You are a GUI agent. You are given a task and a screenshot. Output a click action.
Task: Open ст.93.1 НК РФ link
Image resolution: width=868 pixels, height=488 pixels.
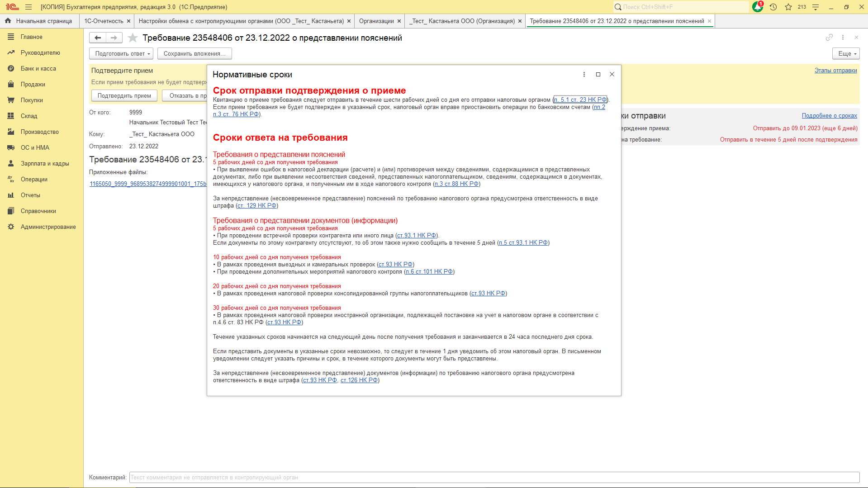(417, 235)
